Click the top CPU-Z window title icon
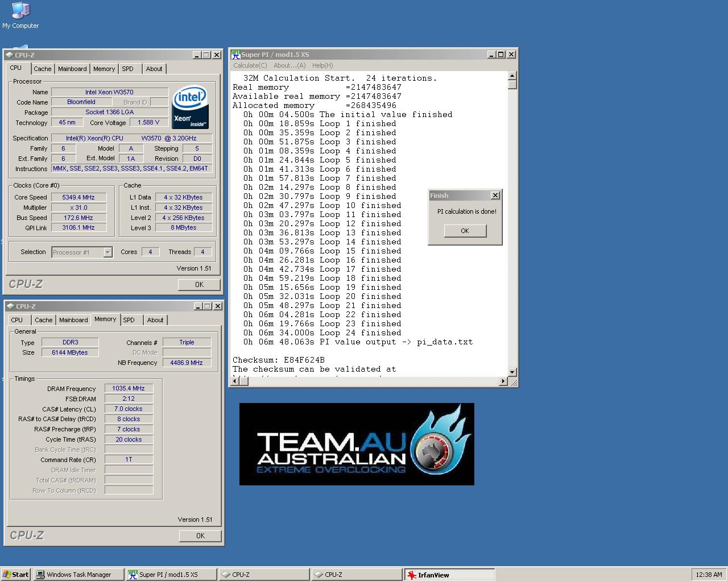Screen dimensions: 728x582 pyautogui.click(x=10, y=55)
